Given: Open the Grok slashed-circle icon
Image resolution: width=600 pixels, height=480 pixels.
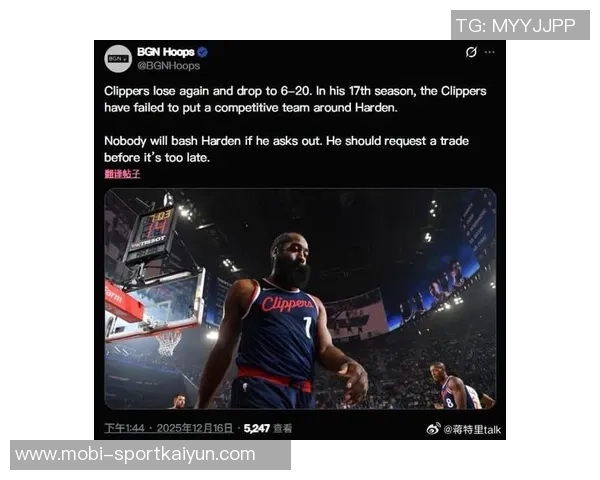Looking at the screenshot, I should pos(471,52).
